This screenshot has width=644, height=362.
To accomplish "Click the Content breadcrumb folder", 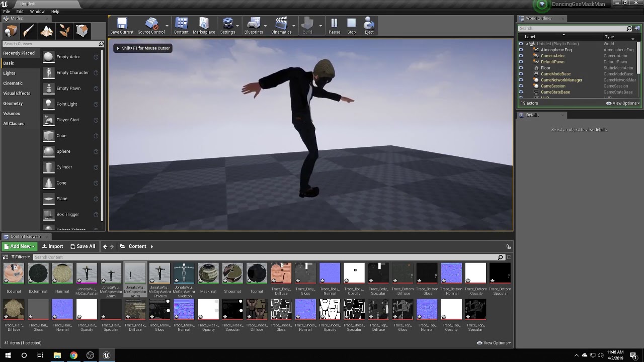I will (133, 246).
